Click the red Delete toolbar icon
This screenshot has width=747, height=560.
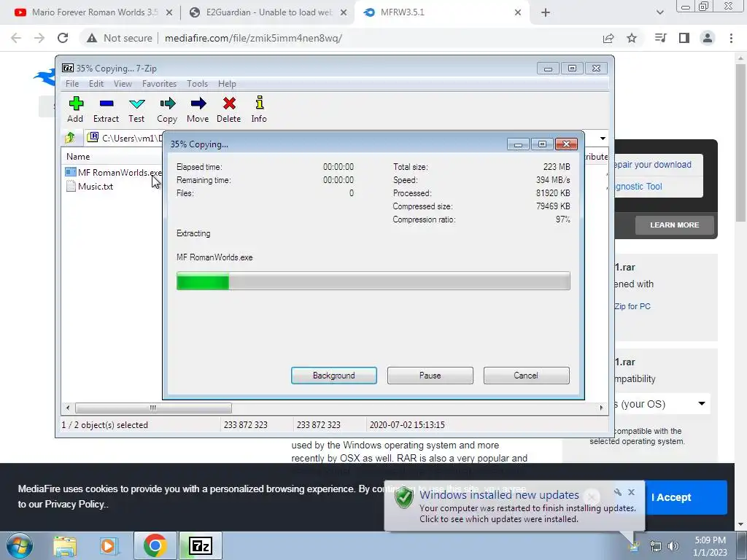(228, 109)
